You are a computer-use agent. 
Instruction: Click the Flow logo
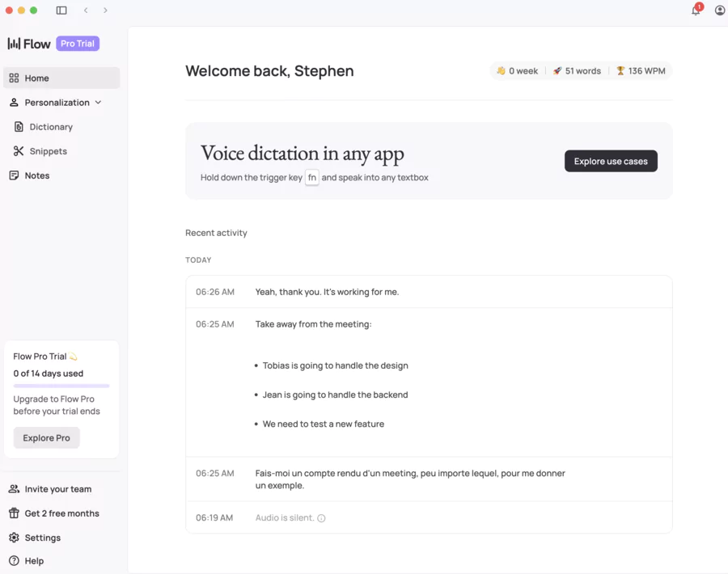tap(28, 43)
